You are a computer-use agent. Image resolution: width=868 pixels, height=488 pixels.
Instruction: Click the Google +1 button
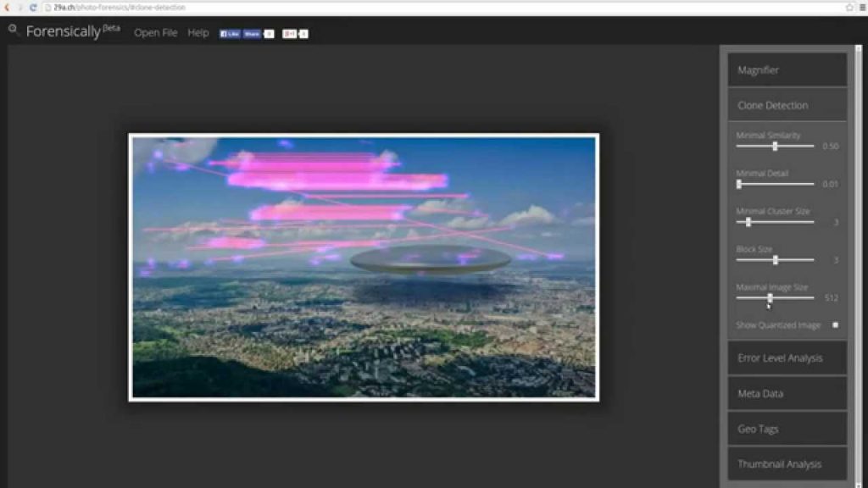290,34
